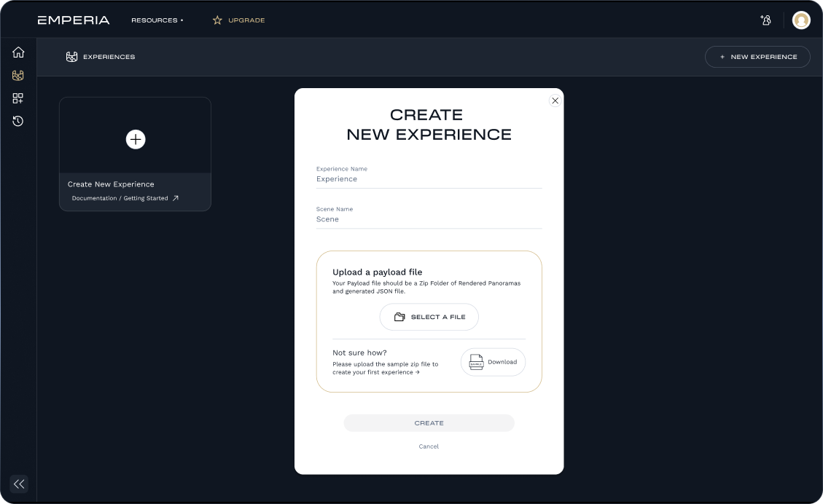Collapse the sidebar with double-chevron button
This screenshot has width=823, height=504.
pyautogui.click(x=19, y=484)
